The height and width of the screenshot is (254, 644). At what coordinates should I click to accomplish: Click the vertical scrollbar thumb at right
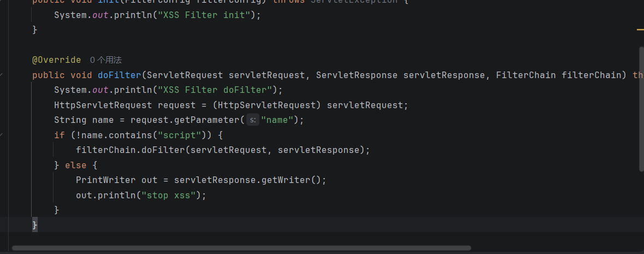pyautogui.click(x=641, y=109)
